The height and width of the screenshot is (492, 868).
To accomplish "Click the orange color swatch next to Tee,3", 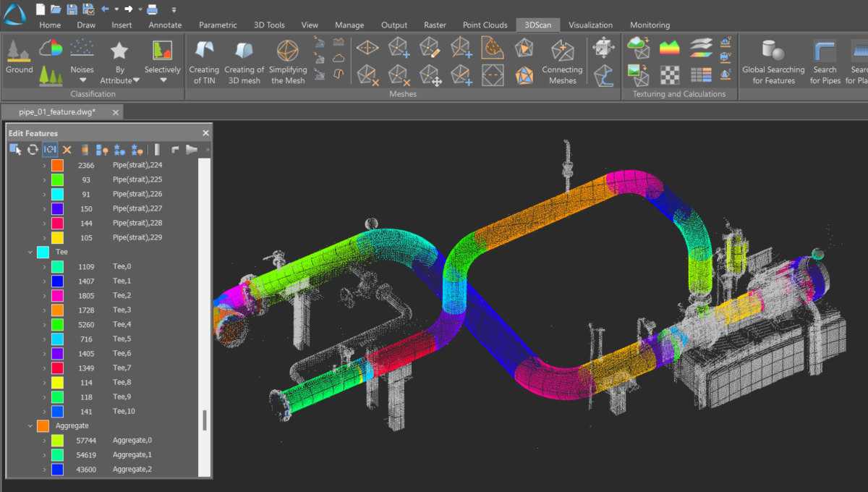I will point(56,310).
